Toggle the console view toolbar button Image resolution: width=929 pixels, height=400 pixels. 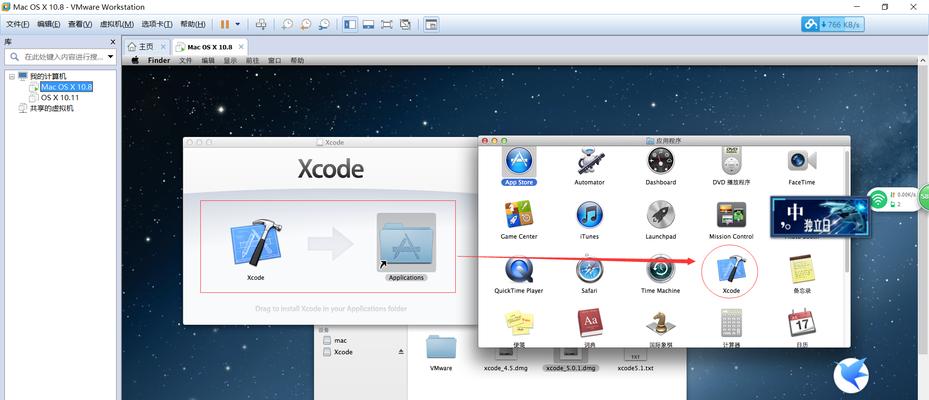432,24
